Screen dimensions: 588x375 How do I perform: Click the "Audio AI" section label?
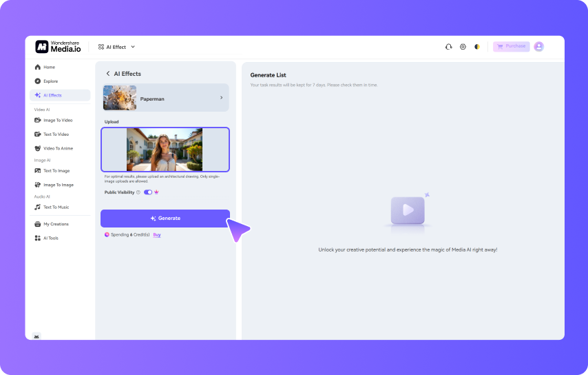coord(42,196)
